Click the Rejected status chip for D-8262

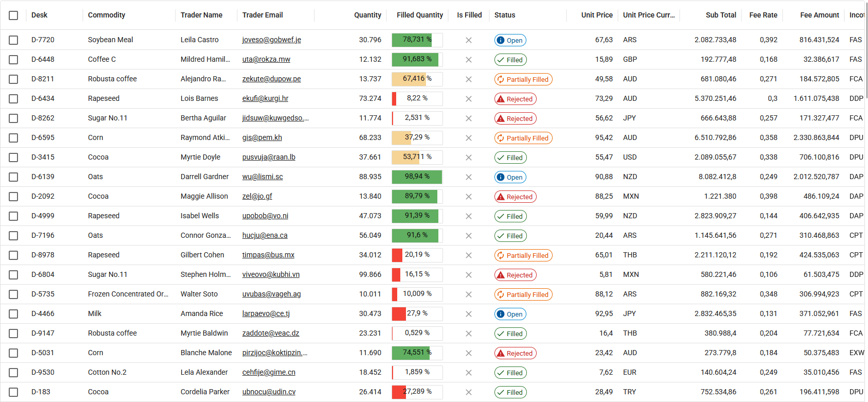516,118
